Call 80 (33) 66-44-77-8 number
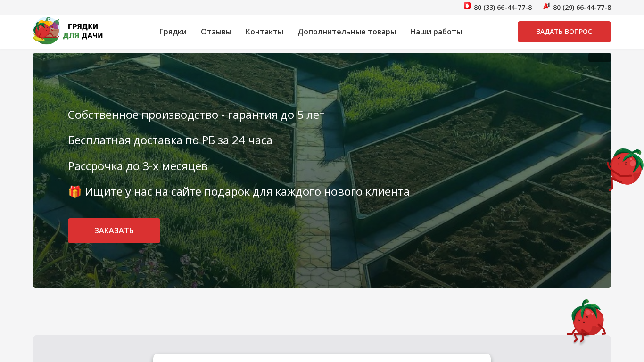The image size is (644, 362). 503,8
